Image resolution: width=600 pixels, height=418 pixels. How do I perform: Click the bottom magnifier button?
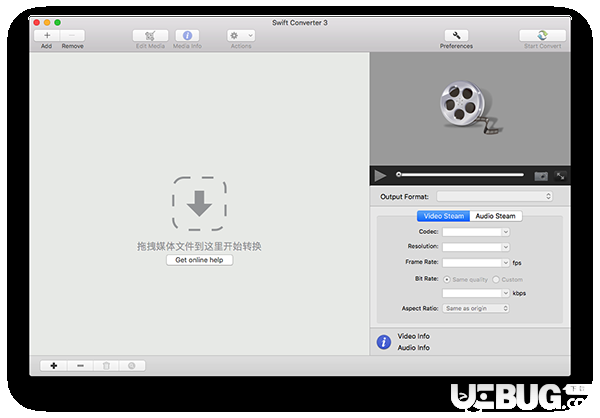click(x=132, y=366)
